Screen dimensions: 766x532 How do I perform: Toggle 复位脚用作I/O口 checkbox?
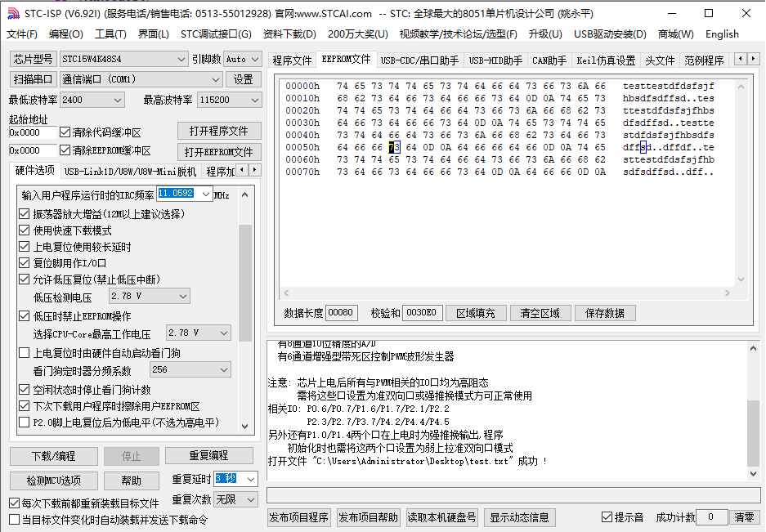click(x=24, y=263)
